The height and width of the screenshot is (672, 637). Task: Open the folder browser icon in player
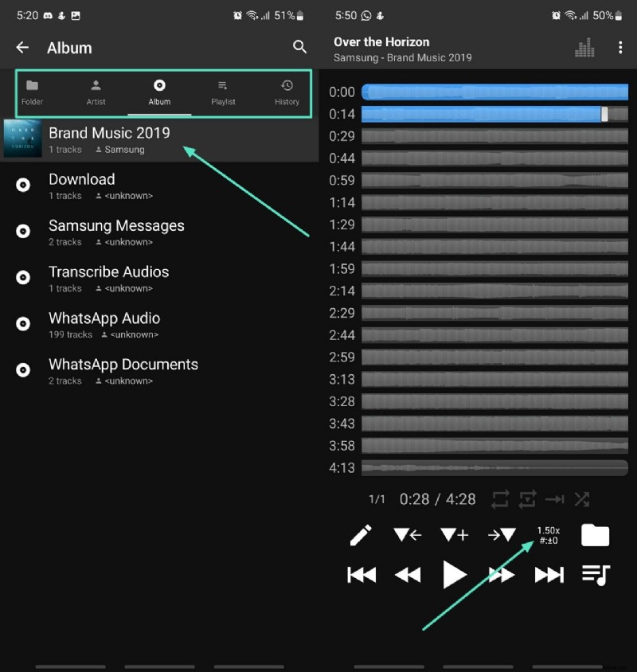[595, 534]
